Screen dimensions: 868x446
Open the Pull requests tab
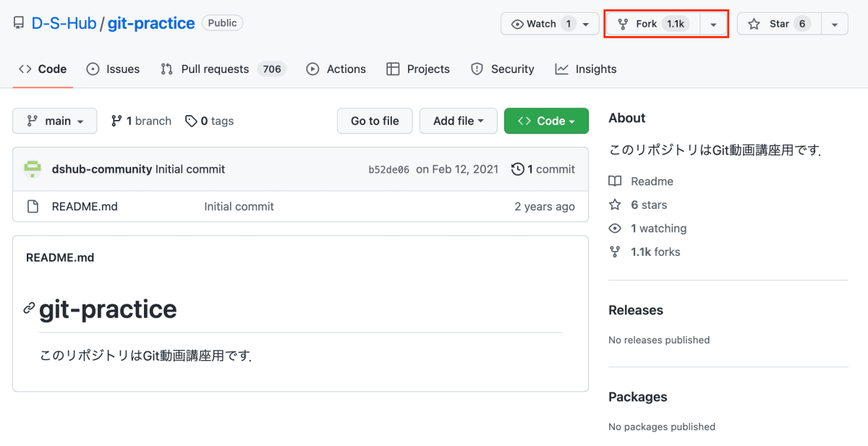224,69
